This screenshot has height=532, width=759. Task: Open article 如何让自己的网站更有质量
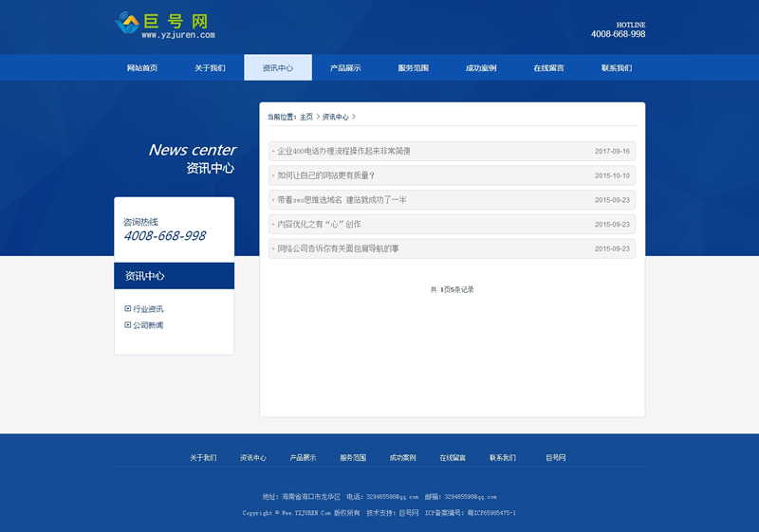[x=325, y=175]
